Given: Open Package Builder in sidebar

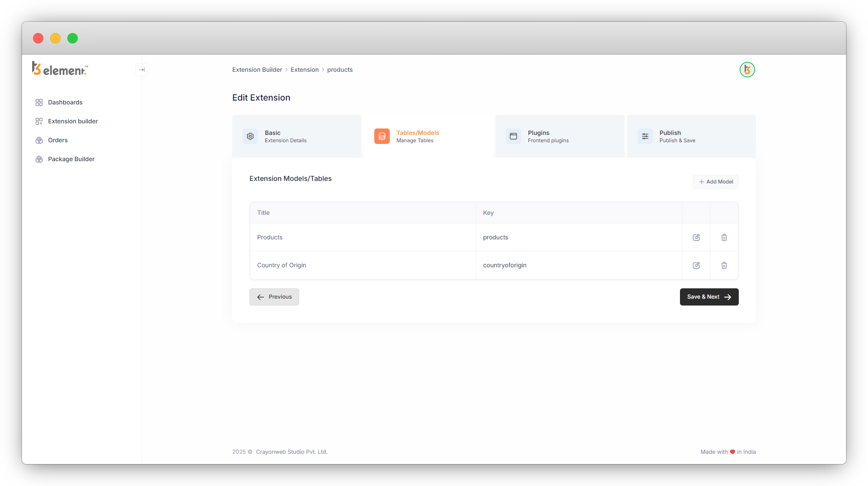Looking at the screenshot, I should click(x=71, y=159).
